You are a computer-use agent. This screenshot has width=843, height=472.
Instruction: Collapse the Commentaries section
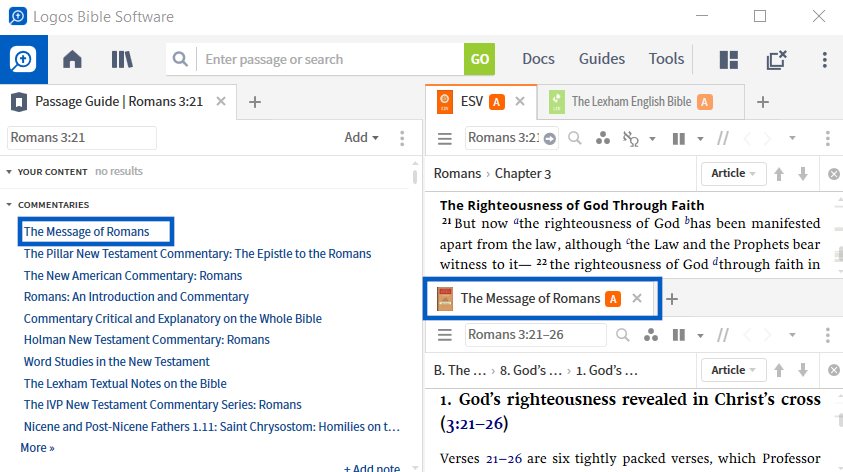click(x=9, y=205)
